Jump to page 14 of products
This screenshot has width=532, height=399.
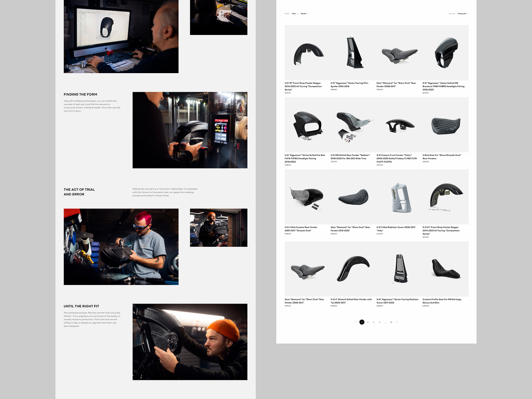[391, 322]
